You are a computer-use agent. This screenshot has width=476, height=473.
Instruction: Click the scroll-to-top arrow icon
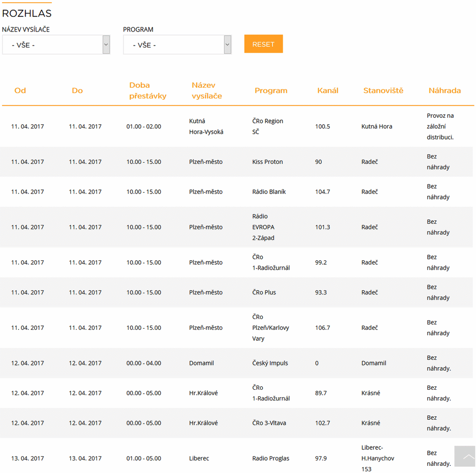pos(465,456)
